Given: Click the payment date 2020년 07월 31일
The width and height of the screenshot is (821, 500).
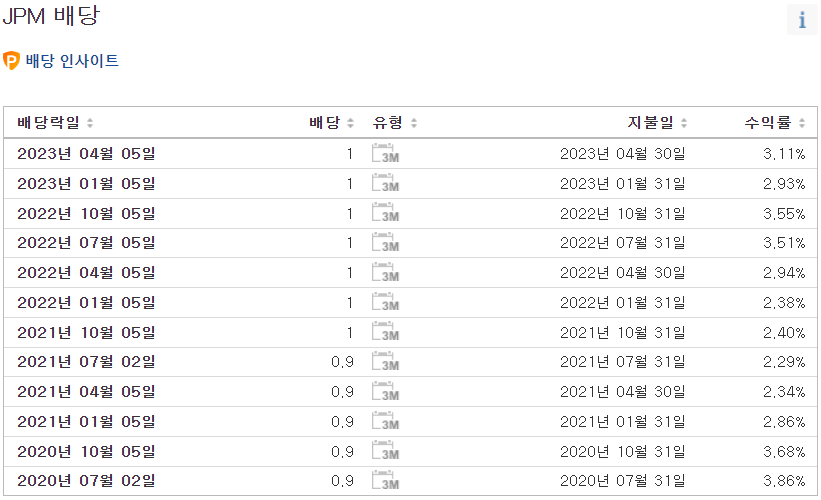Looking at the screenshot, I should coord(623,481).
